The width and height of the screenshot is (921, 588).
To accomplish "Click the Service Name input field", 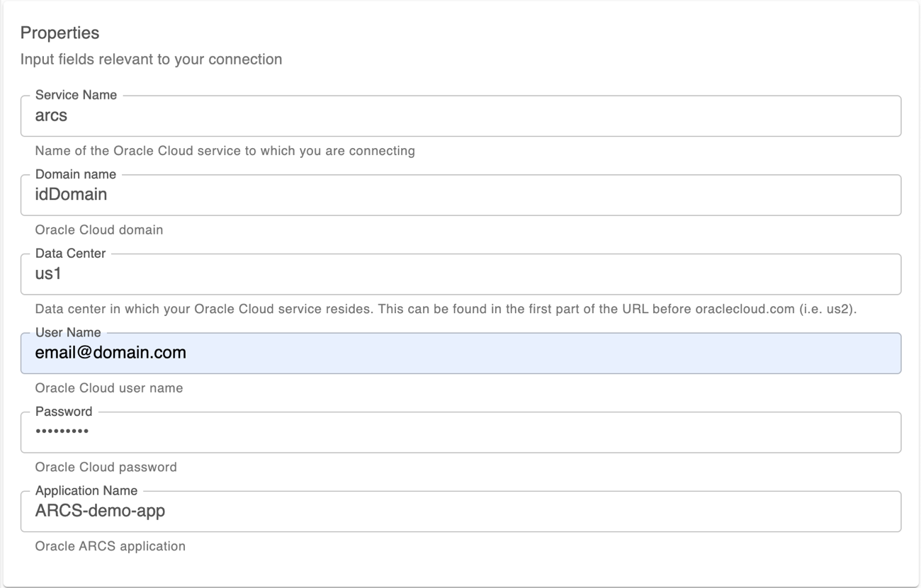I will point(460,115).
